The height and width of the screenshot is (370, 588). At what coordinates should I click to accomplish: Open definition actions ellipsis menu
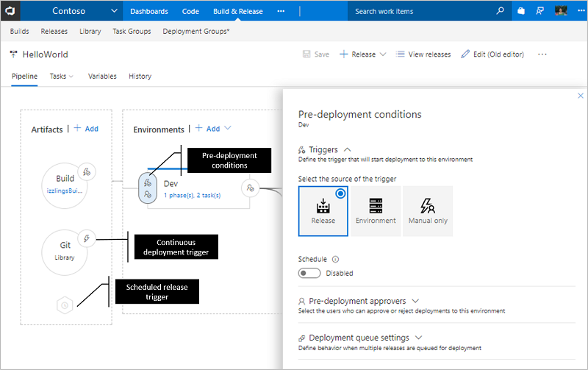[x=542, y=54]
